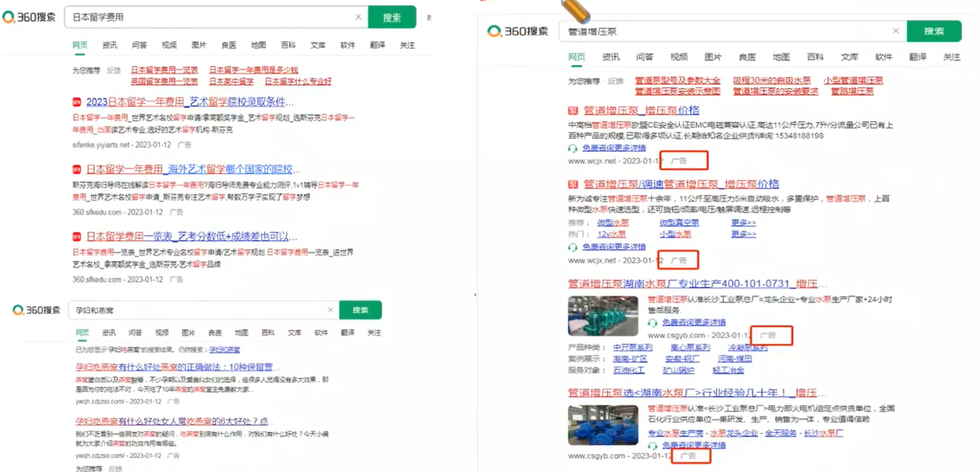Open result 日本留学费用一览表_艺考分数低+成绩差也可以
This screenshot has width=980, height=472.
pos(192,237)
